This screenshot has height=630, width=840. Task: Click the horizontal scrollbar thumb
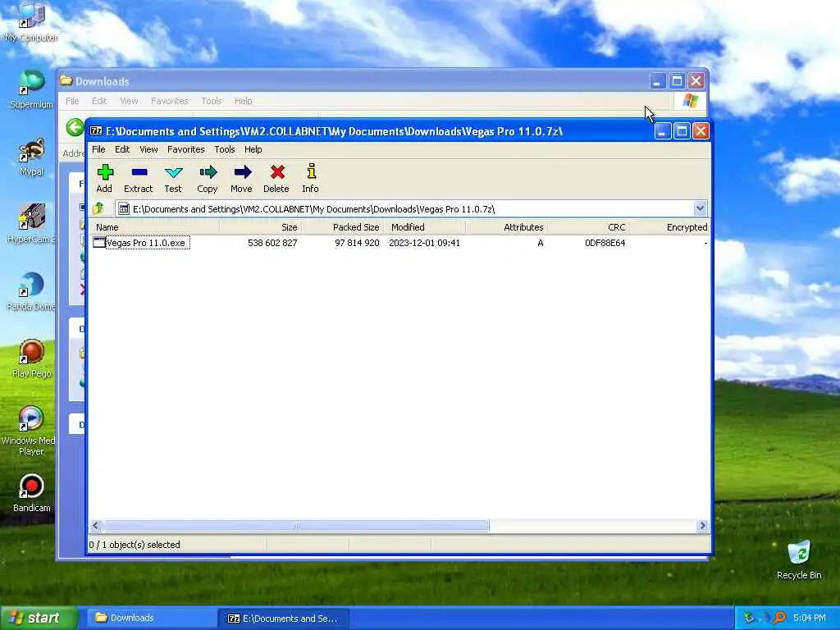coord(296,526)
